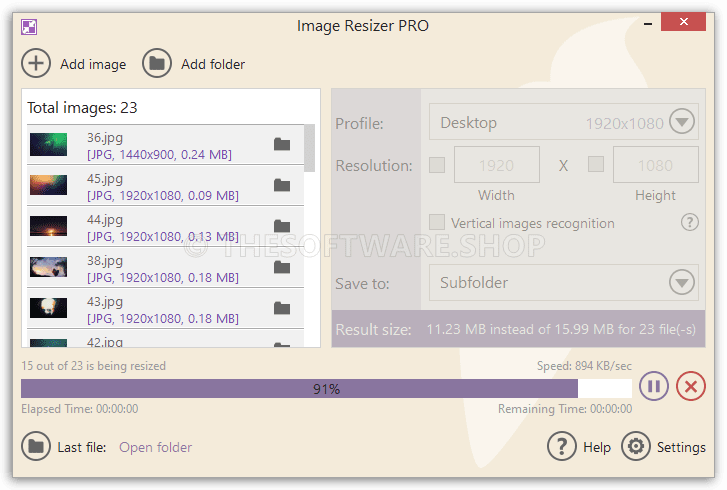Click the 91% progress bar
Image resolution: width=727 pixels, height=490 pixels.
(x=326, y=388)
